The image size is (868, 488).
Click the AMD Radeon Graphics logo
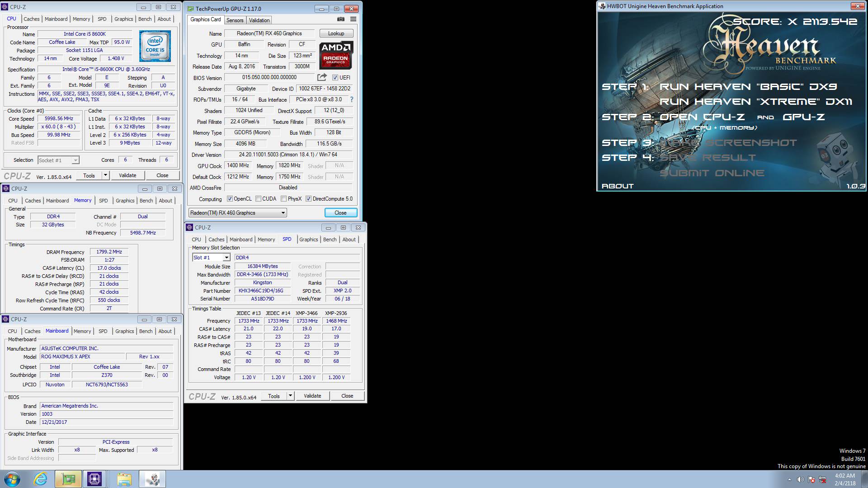(336, 55)
